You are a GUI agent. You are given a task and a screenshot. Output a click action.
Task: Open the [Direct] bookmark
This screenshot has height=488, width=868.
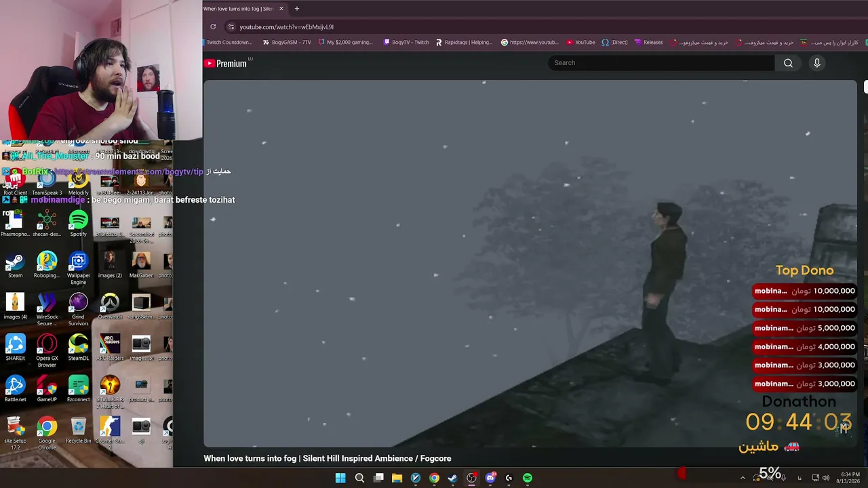pyautogui.click(x=614, y=42)
